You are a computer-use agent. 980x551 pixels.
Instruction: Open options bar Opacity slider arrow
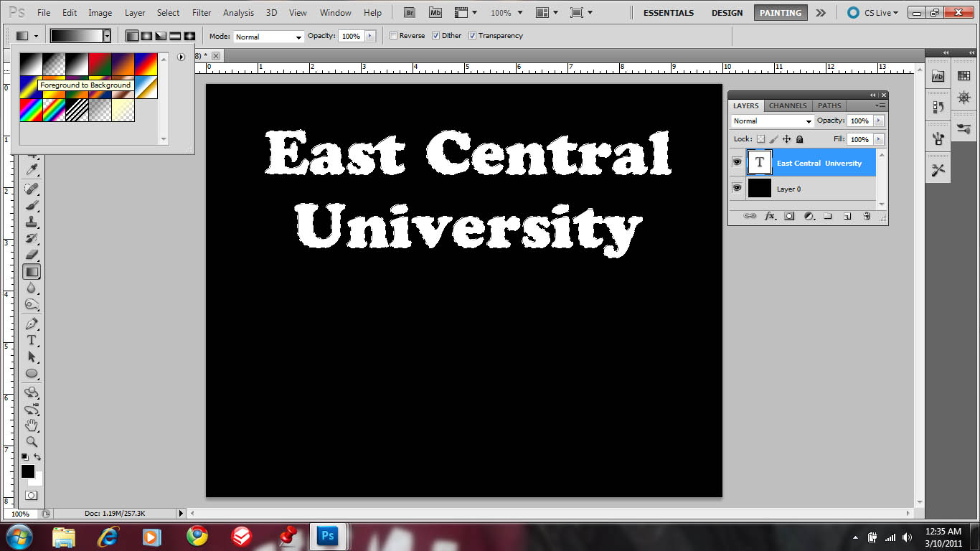[x=370, y=36]
